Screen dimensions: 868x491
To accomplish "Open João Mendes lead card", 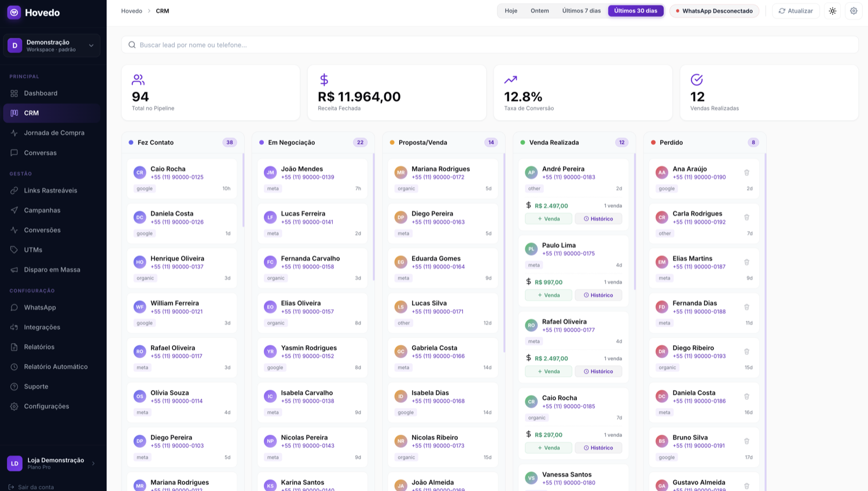I will (x=312, y=179).
